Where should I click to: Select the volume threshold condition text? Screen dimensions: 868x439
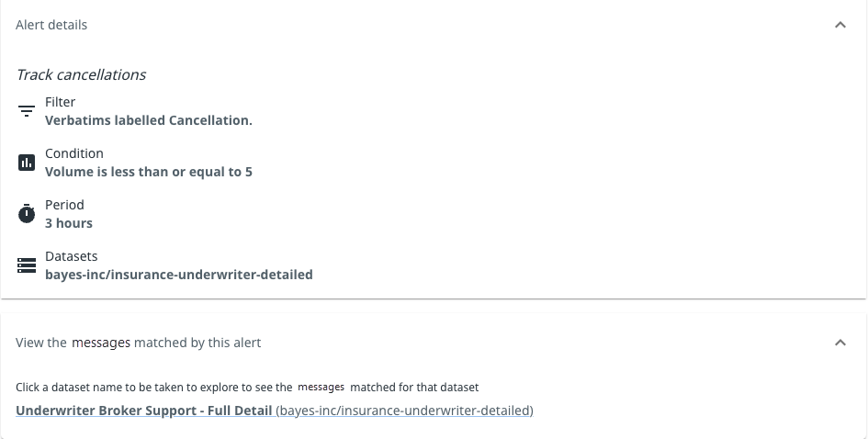(148, 172)
